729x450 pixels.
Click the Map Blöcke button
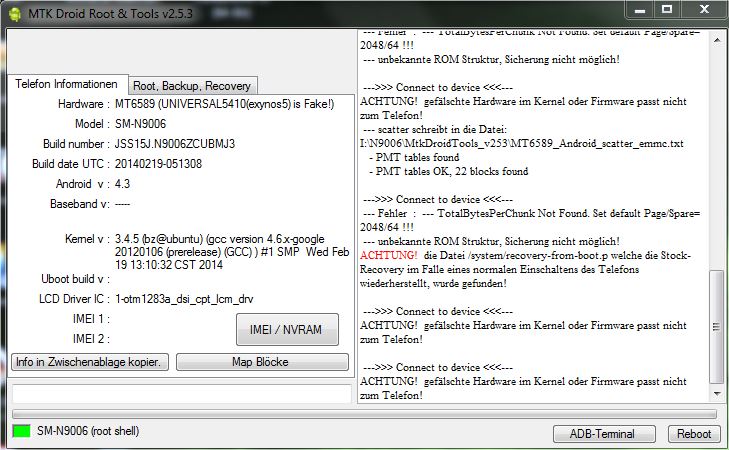pos(262,362)
